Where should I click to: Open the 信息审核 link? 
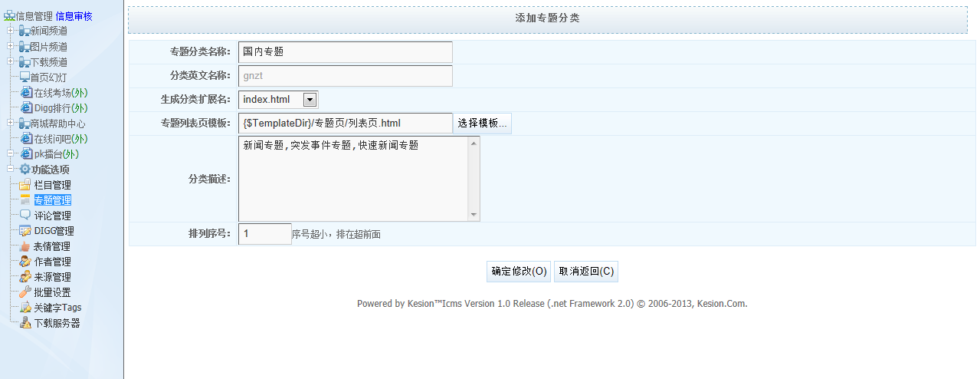click(x=74, y=16)
